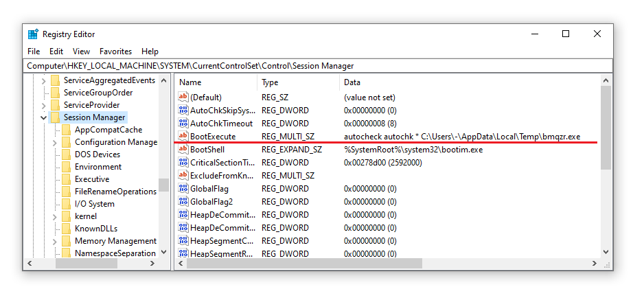Click the DOS Devices folder icon
The height and width of the screenshot is (298, 644).
pyautogui.click(x=66, y=154)
